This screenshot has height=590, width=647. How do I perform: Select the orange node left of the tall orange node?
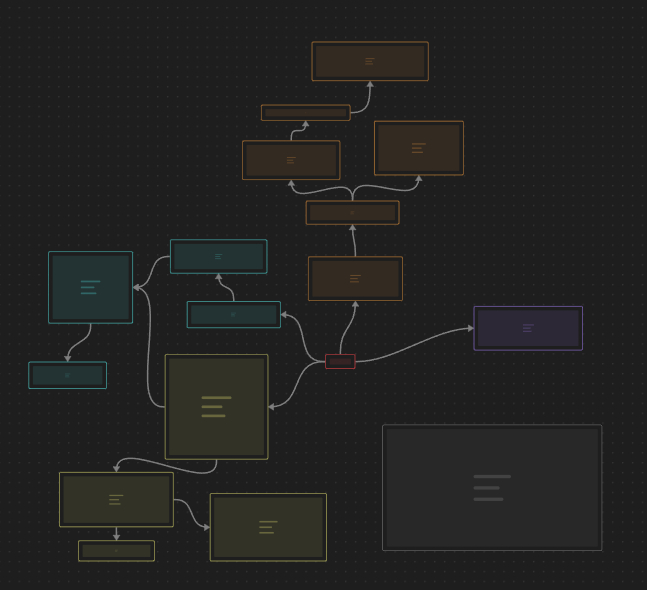coord(291,160)
